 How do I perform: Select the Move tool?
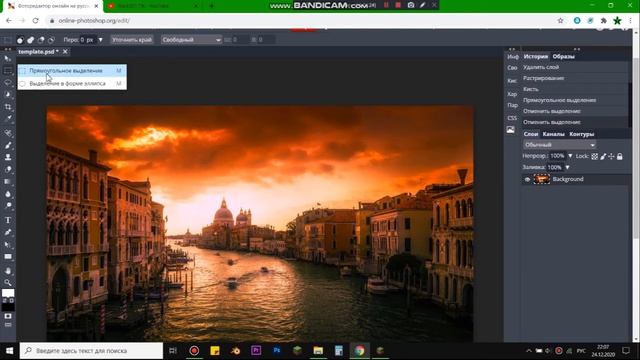pos(8,58)
